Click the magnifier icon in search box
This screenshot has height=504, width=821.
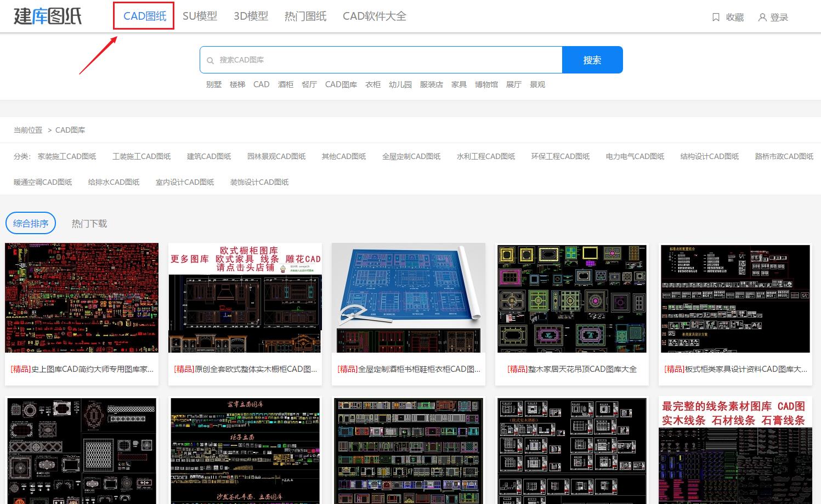coord(211,60)
